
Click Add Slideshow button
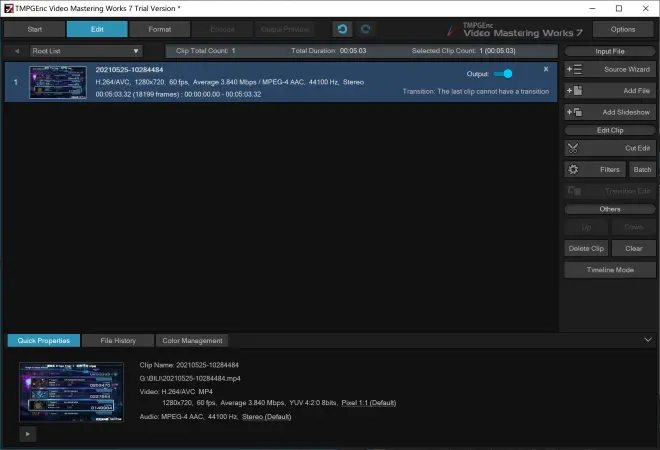tap(610, 112)
